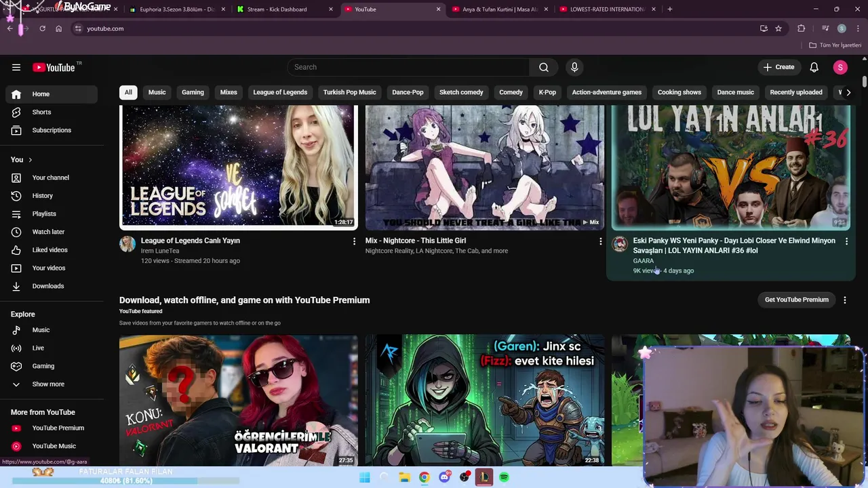This screenshot has height=488, width=868.
Task: Open Tüm Yer İşaretleri bookmarks folder
Action: tap(835, 45)
